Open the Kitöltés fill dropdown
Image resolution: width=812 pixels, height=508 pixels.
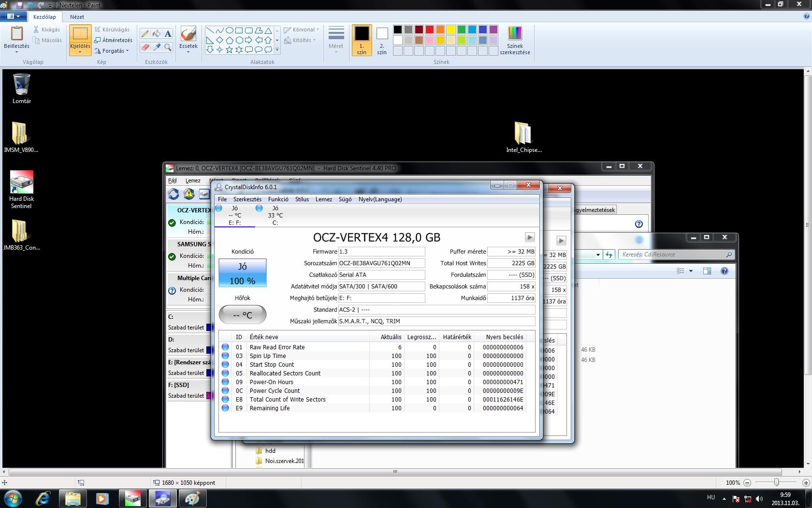click(x=300, y=40)
